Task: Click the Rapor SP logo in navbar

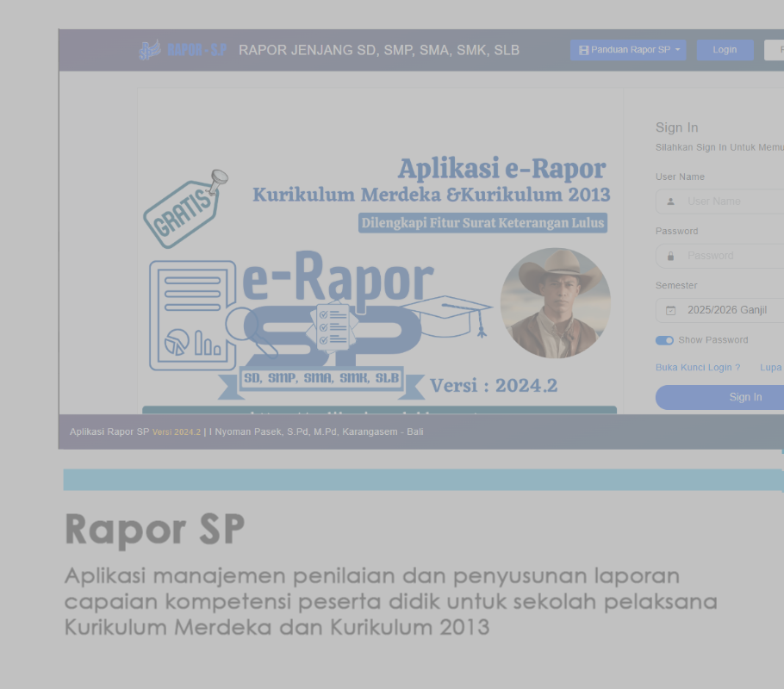Action: point(182,50)
